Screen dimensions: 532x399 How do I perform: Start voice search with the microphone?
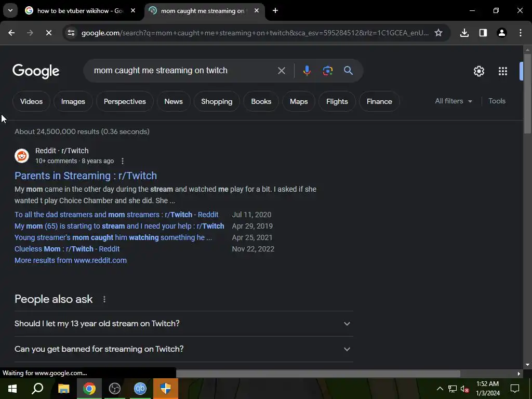307,71
